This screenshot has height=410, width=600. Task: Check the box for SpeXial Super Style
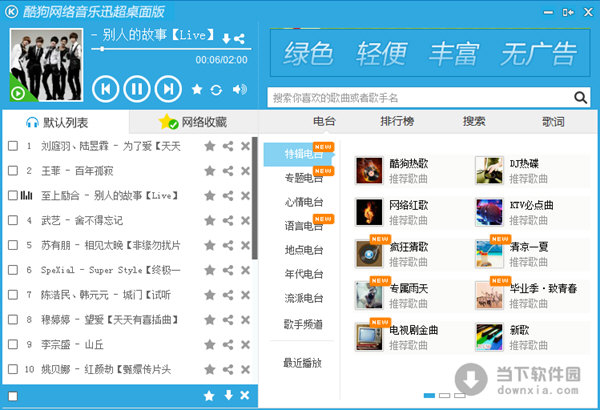[13, 270]
